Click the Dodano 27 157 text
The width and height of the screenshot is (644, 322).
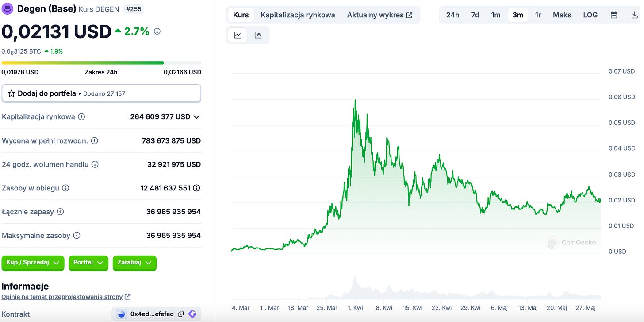(104, 94)
